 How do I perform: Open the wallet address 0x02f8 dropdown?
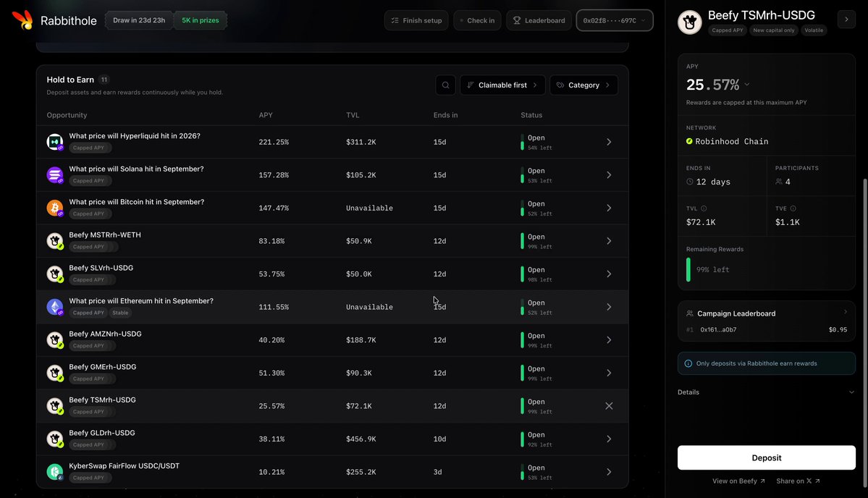point(615,20)
